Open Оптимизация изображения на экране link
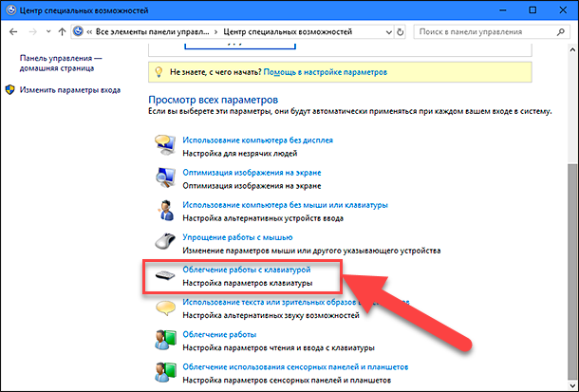Viewport: 579px width, 392px height. coord(252,173)
